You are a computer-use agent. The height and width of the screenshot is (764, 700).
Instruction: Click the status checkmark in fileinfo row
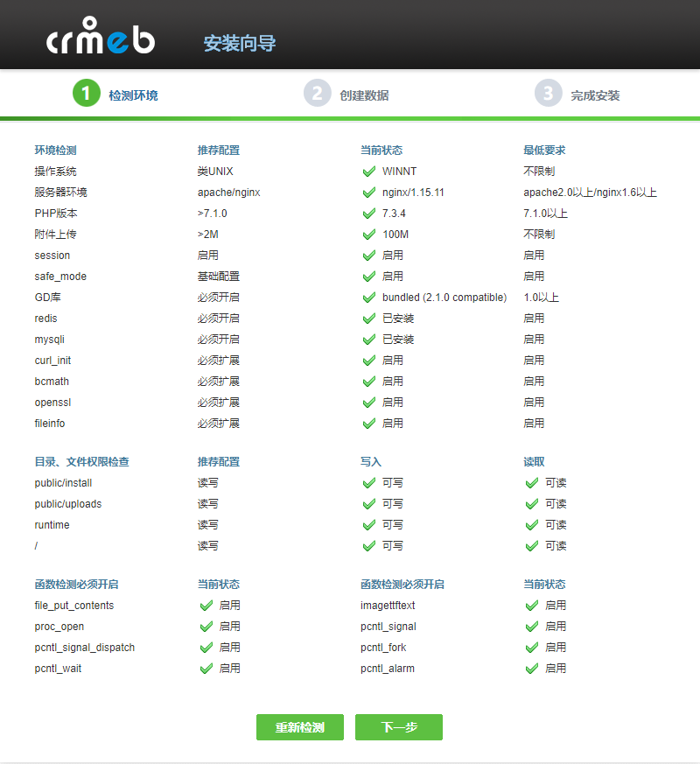click(x=369, y=424)
